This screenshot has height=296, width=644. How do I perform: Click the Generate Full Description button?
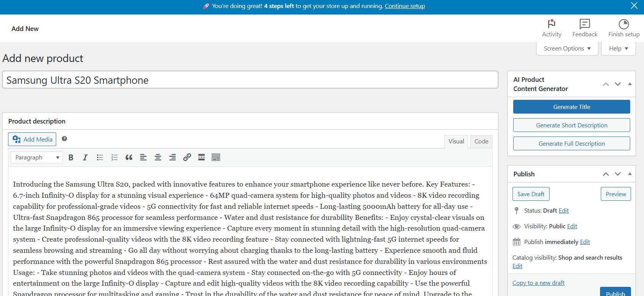571,144
